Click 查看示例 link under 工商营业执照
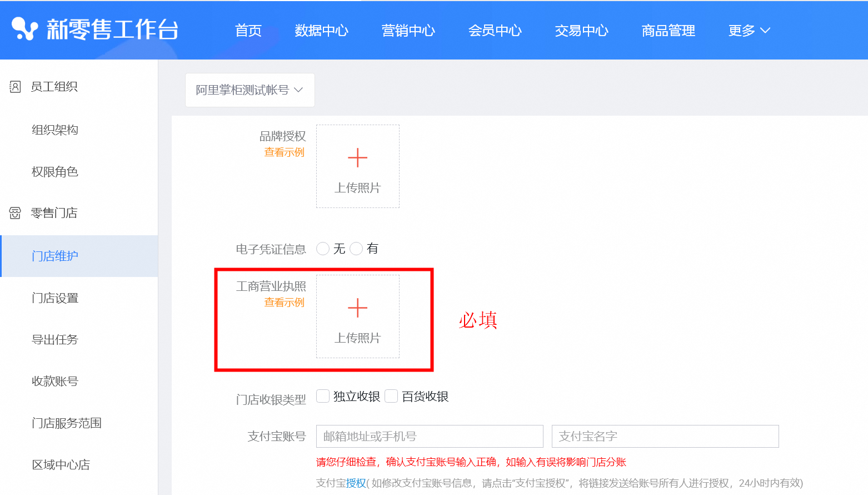Viewport: 868px width, 495px height. (284, 303)
